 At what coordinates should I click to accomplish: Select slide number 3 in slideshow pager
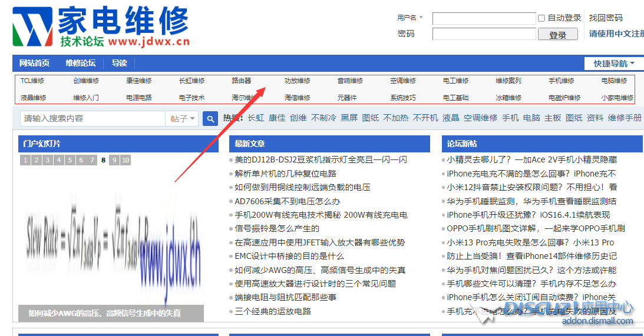tap(48, 160)
